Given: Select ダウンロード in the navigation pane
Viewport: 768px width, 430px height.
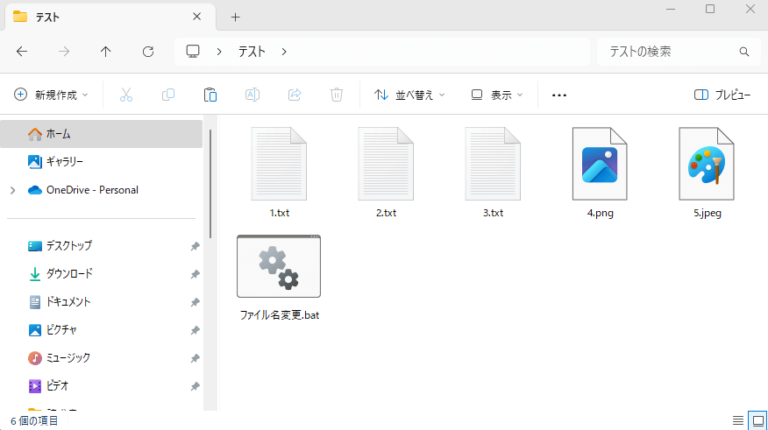Looking at the screenshot, I should [69, 274].
